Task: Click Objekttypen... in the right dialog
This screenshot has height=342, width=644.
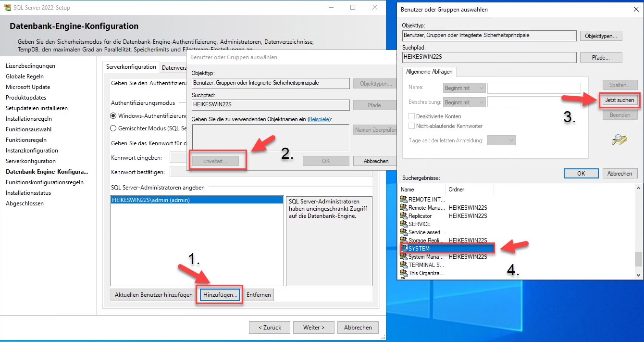Action: point(601,36)
